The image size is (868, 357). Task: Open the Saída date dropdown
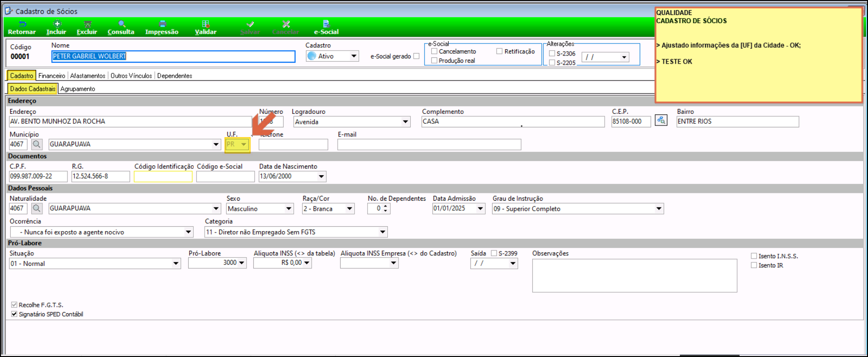(513, 263)
